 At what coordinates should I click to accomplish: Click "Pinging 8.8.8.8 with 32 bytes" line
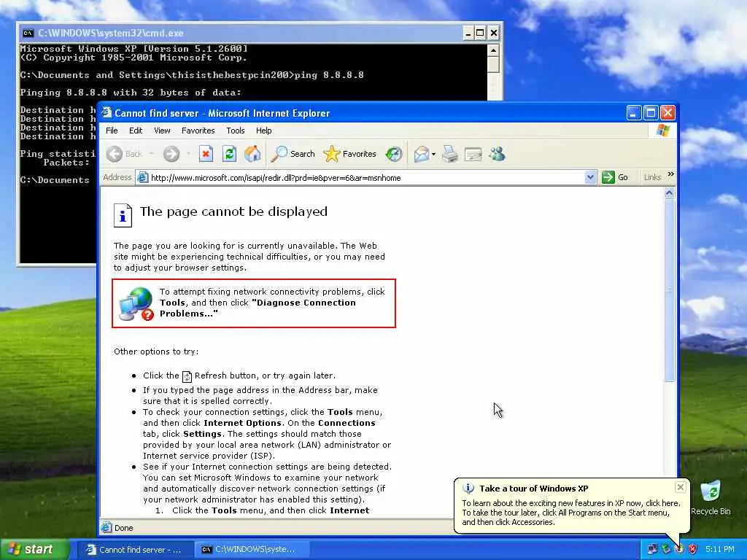tap(131, 93)
